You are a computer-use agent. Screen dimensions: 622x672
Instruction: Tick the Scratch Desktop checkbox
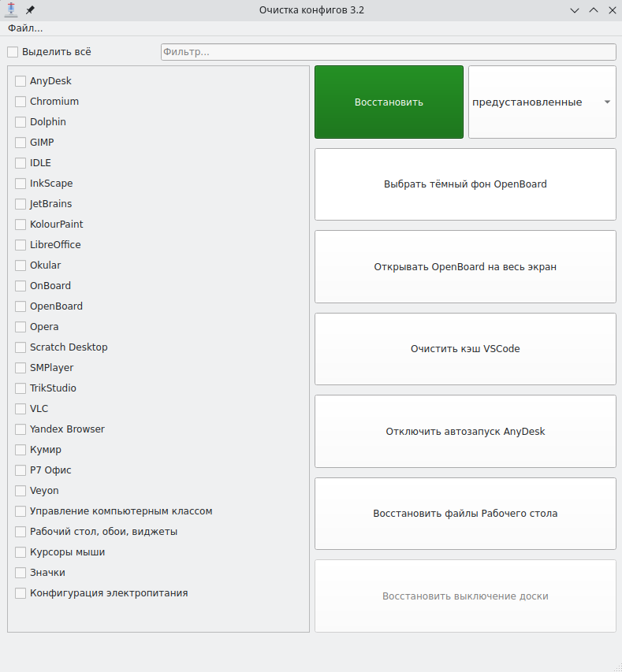click(x=20, y=347)
